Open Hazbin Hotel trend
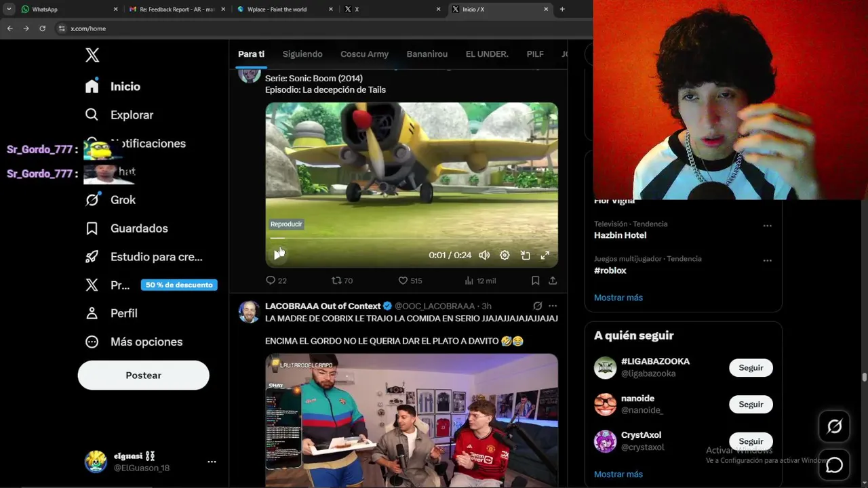Screen dimensions: 868x488 [620, 235]
